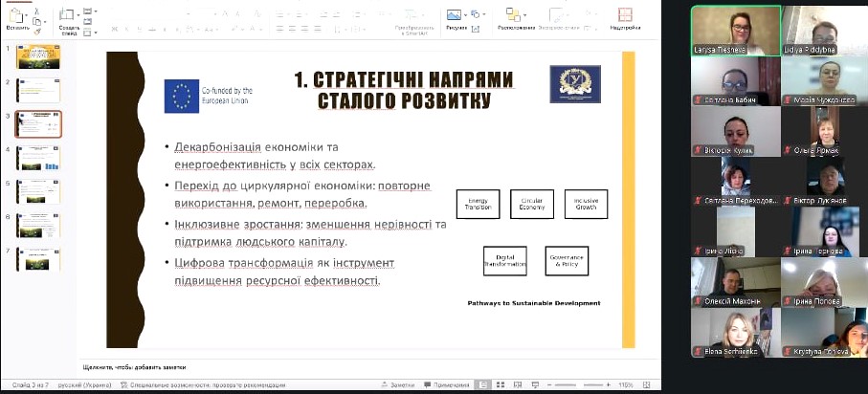Select the Governance & Policy box on slide
The image size is (868, 394).
[x=567, y=261]
